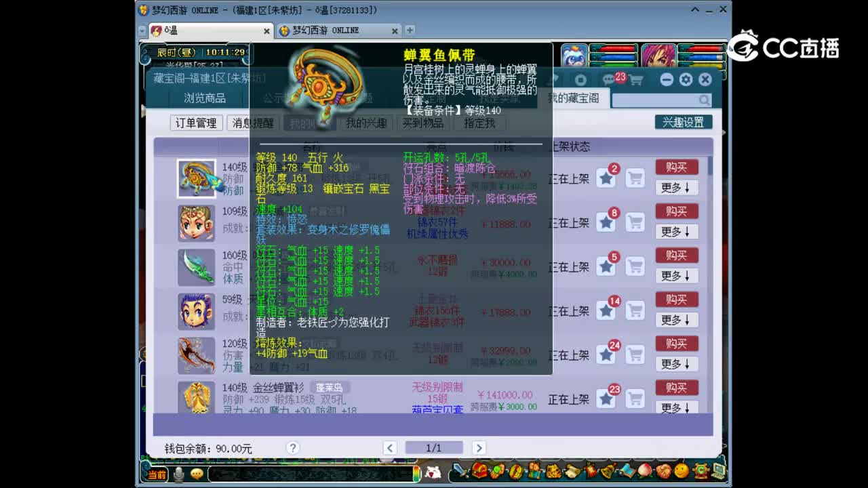Expand 更多 menu for first 140级 item
Image resolution: width=868 pixels, height=488 pixels.
click(676, 188)
